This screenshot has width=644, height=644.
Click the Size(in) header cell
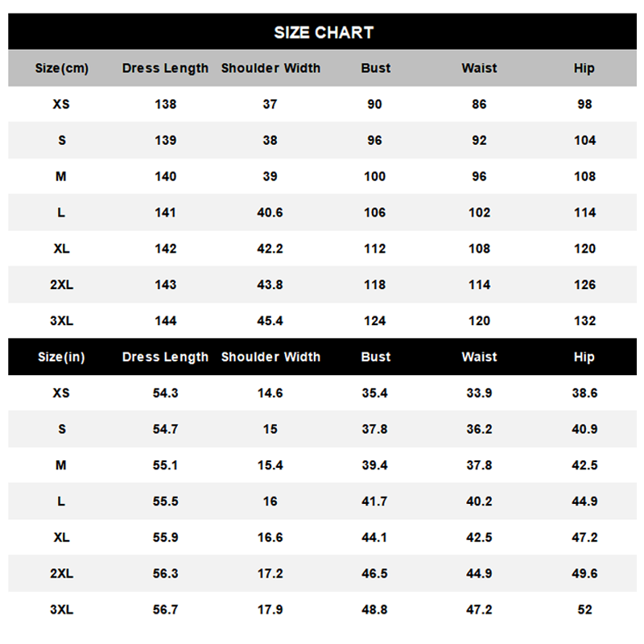[x=62, y=357]
